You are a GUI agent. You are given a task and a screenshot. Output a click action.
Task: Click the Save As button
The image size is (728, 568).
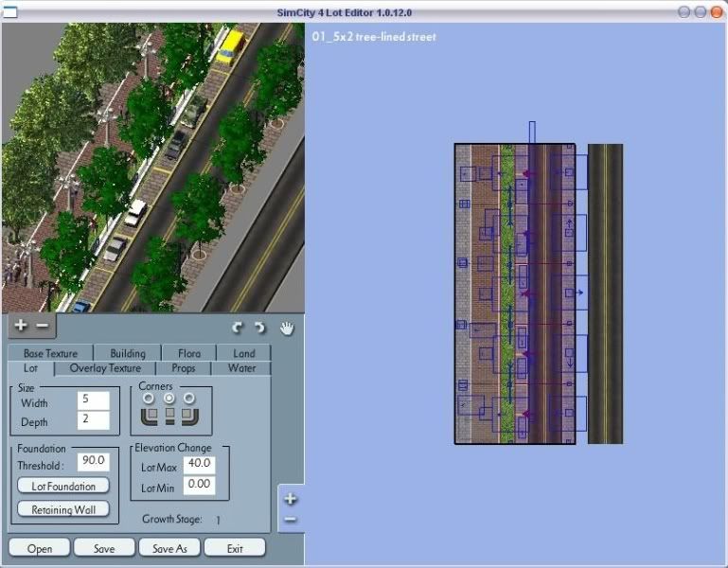169,548
